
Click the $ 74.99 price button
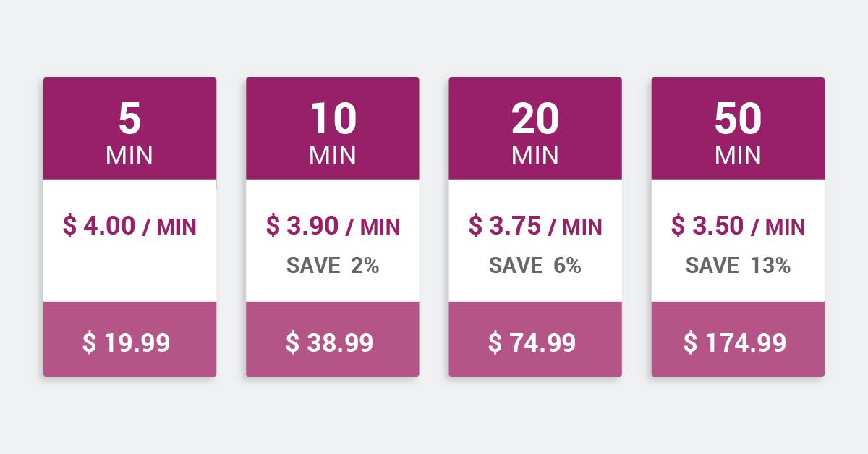(535, 339)
